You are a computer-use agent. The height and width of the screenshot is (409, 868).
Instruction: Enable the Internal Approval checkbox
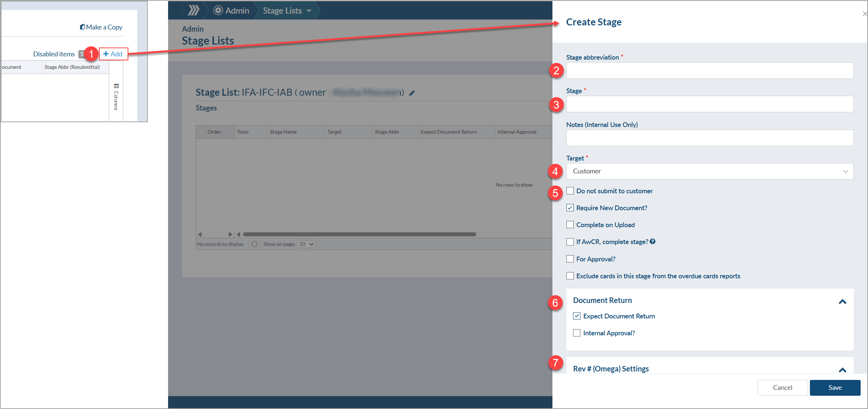tap(577, 333)
